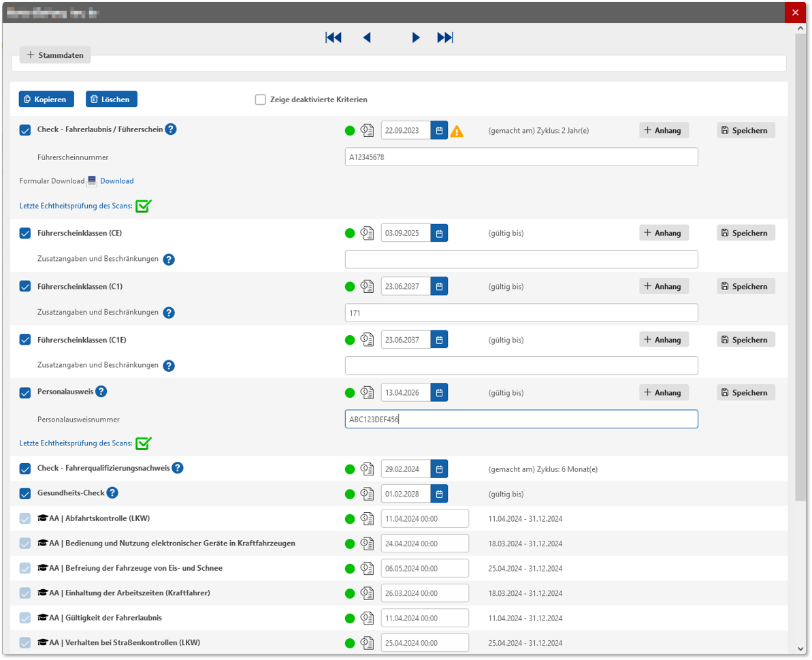The width and height of the screenshot is (812, 660).
Task: Click the Formular Download file icon
Action: [92, 180]
